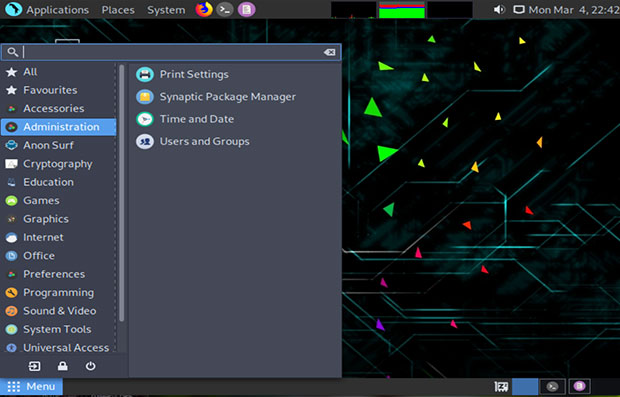Click the lock screen icon

[62, 366]
